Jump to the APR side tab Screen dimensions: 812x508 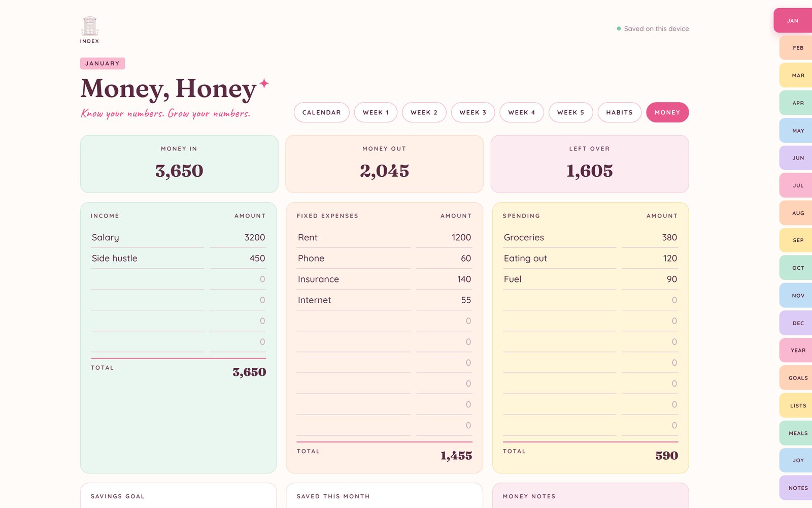point(796,103)
